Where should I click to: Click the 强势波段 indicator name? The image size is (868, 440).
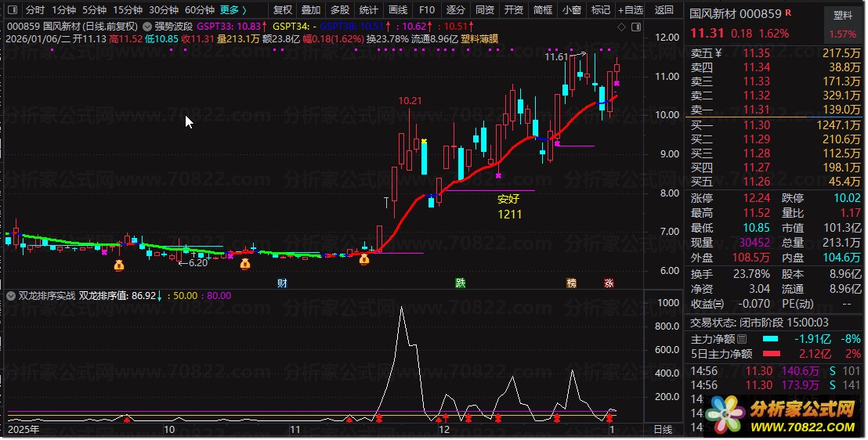(x=173, y=26)
